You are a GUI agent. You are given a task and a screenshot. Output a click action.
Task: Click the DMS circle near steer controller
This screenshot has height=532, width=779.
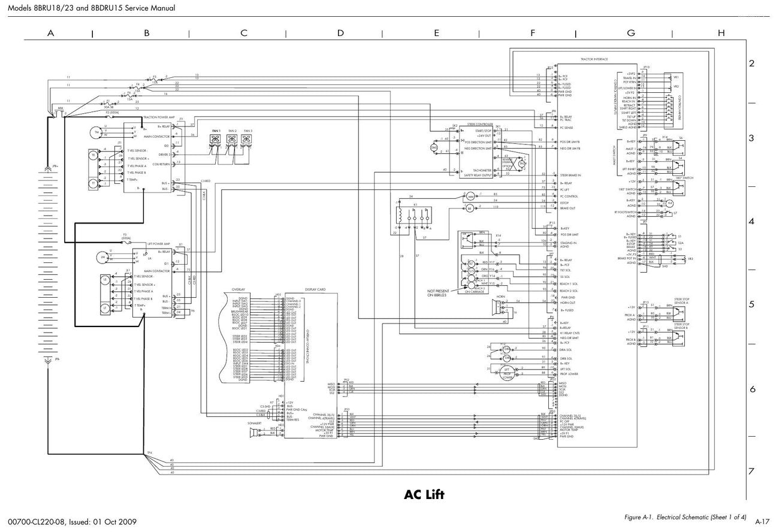pos(434,147)
